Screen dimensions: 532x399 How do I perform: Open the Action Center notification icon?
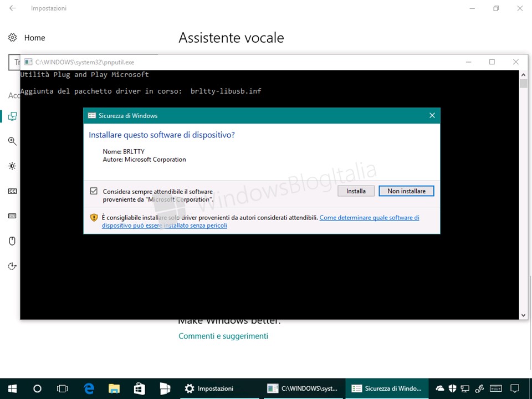click(515, 388)
